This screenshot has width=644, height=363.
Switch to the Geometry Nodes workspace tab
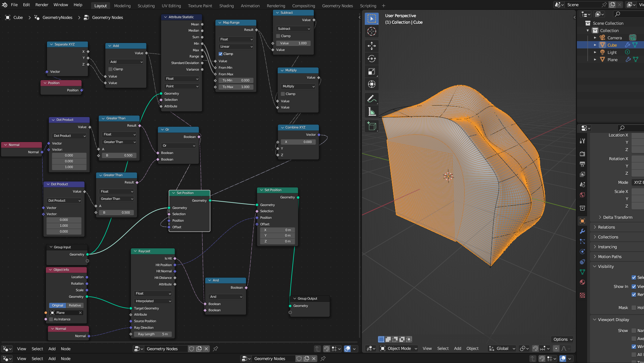337,6
